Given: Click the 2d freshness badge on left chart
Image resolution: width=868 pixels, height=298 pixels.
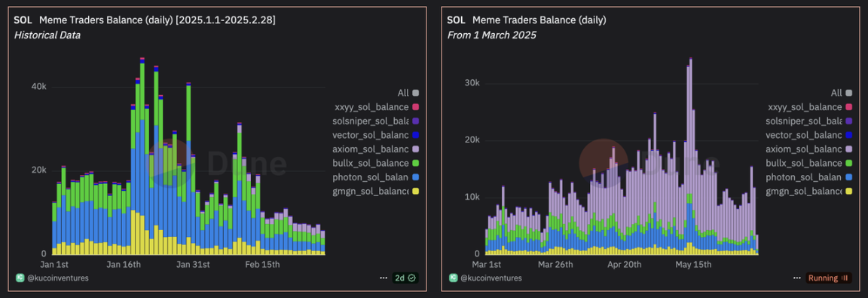Looking at the screenshot, I should pos(405,278).
